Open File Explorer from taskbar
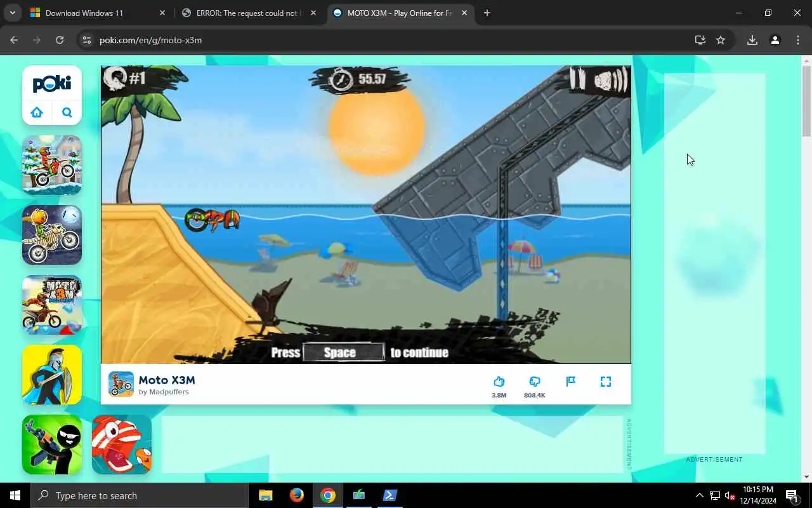812x508 pixels. 266,495
